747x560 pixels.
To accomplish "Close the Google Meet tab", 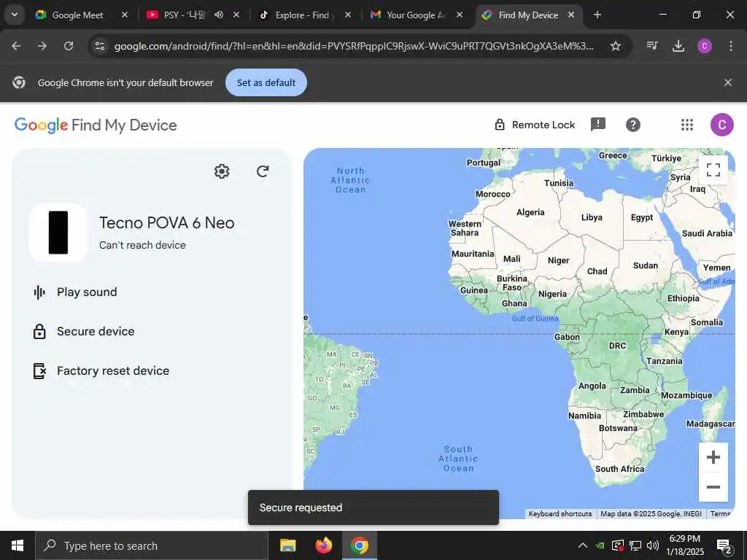I will click(124, 15).
